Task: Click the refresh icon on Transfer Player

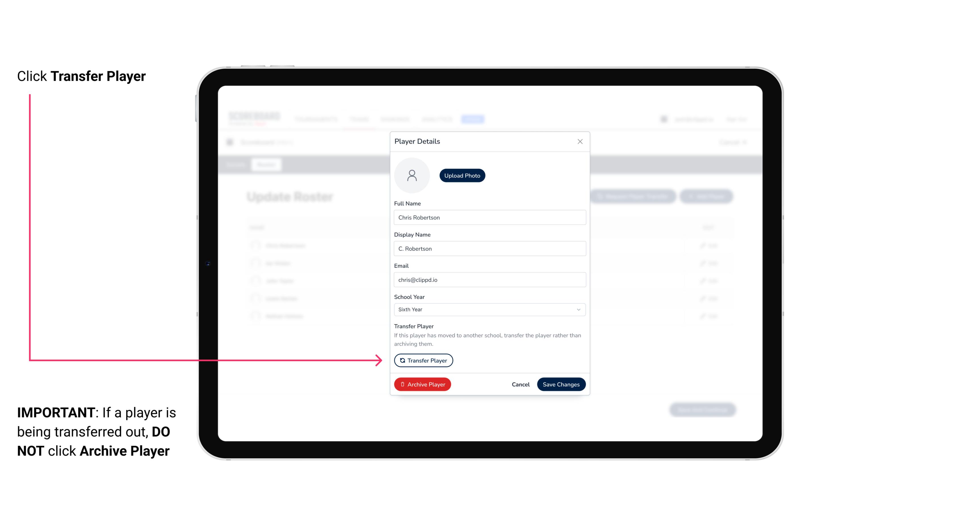Action: point(402,360)
